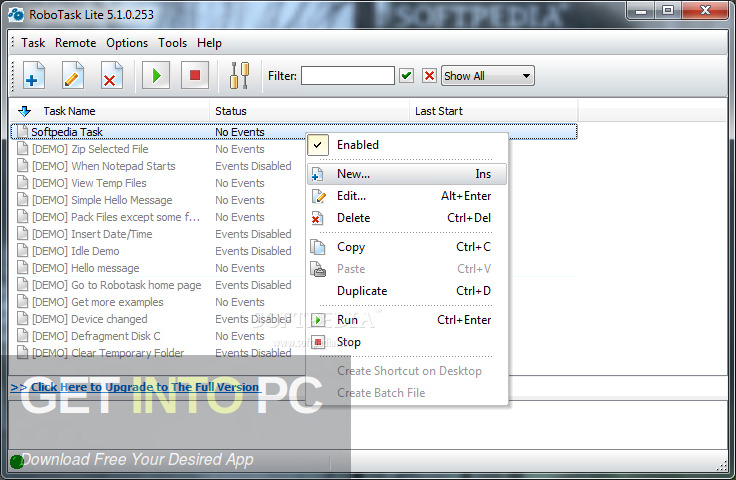This screenshot has height=480, width=736.
Task: Choose New... in the context menu
Action: pos(407,174)
